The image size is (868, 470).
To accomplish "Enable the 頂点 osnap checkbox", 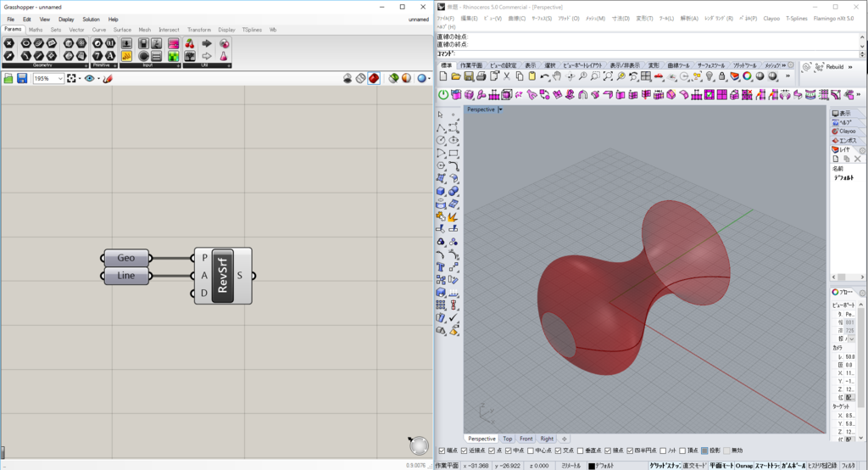I will [682, 450].
